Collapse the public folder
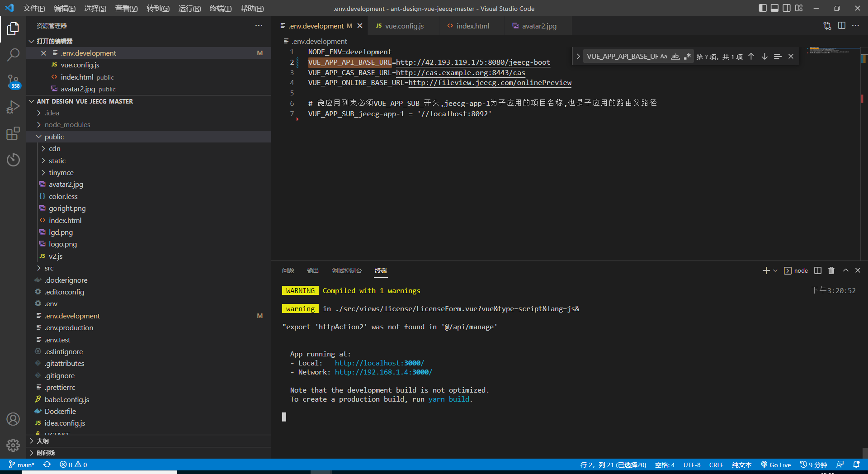The image size is (868, 474). [149, 137]
